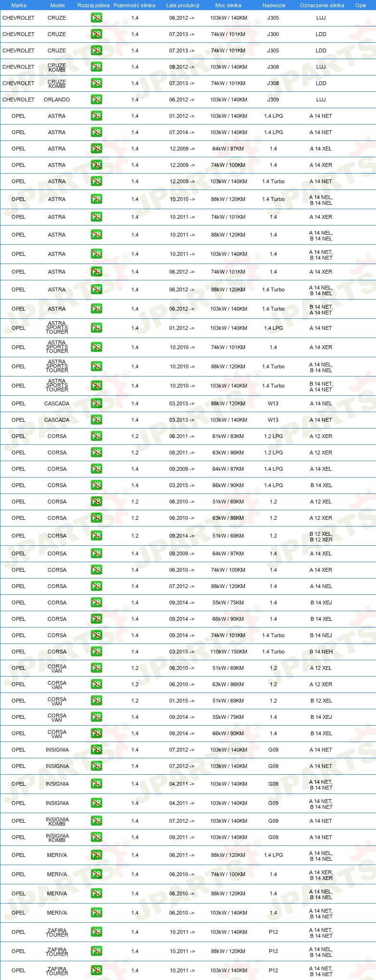Click the Model column header
The image size is (376, 980).
pyautogui.click(x=57, y=5)
